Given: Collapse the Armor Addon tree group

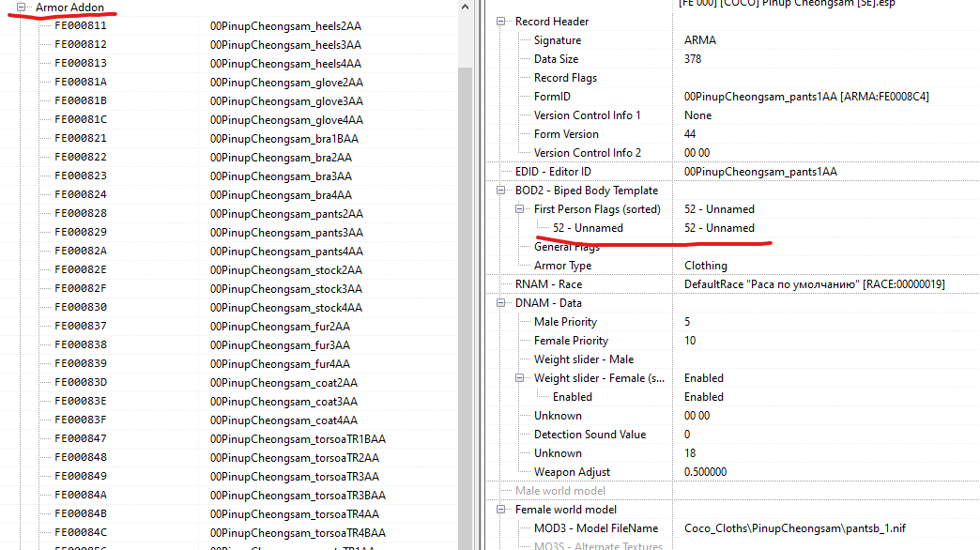Looking at the screenshot, I should [21, 7].
